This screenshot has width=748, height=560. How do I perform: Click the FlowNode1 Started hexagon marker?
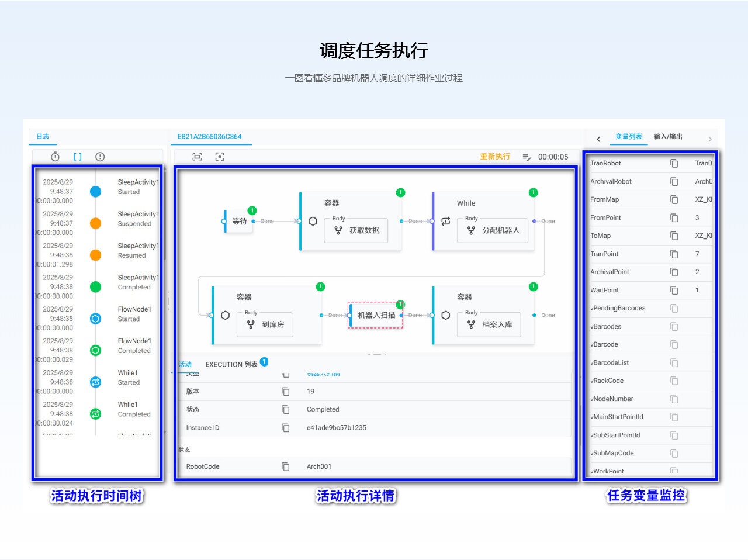95,319
